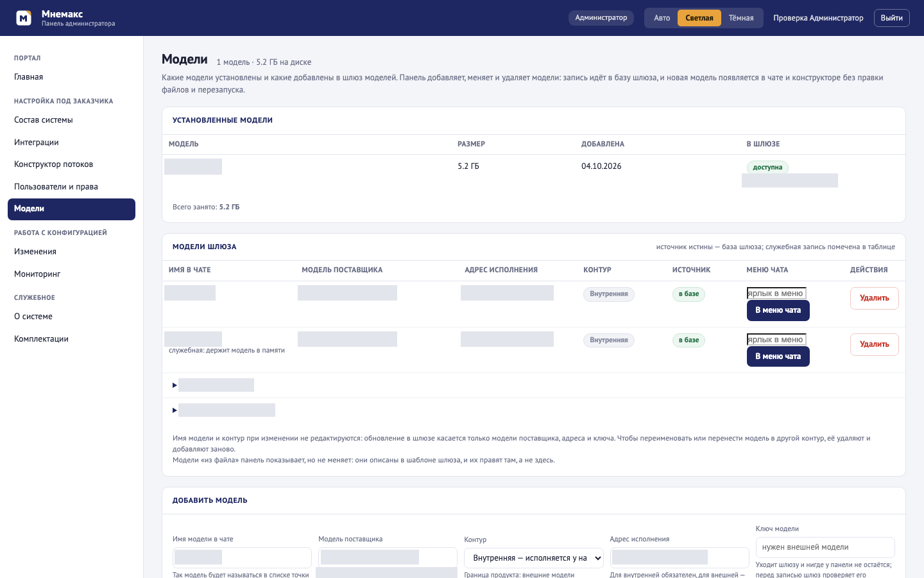Go to Состав системы
Image resolution: width=924 pixels, height=578 pixels.
click(x=71, y=120)
